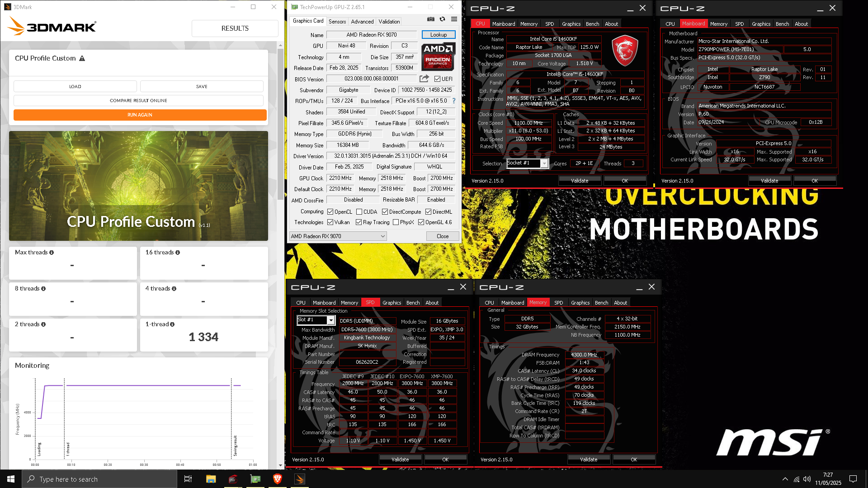868x488 pixels.
Task: Toggle the PhysX checkbox
Action: click(396, 222)
